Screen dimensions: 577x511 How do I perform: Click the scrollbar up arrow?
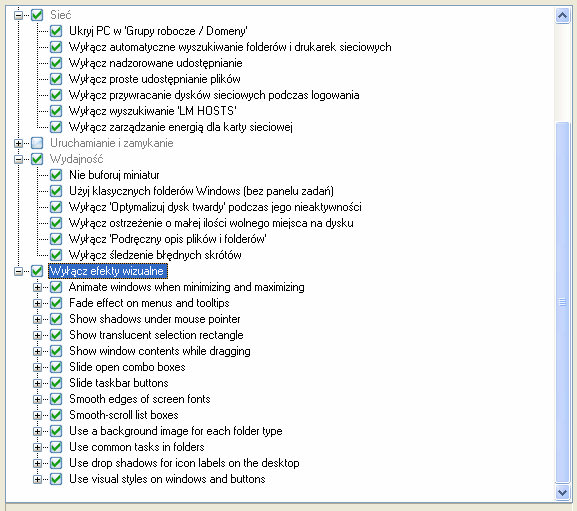[562, 15]
